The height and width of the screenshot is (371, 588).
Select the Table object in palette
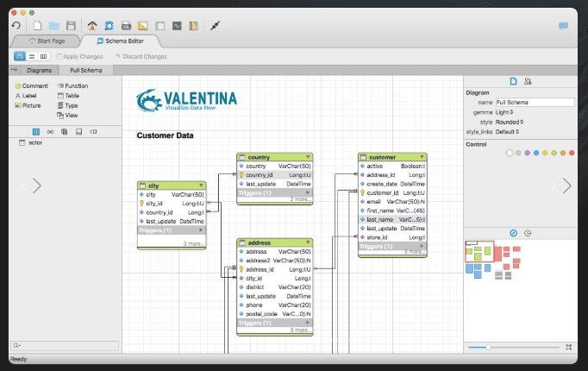(68, 96)
